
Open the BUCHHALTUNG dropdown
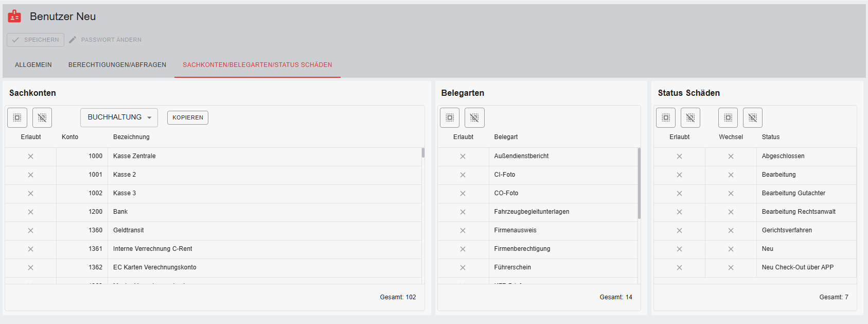[x=119, y=117]
